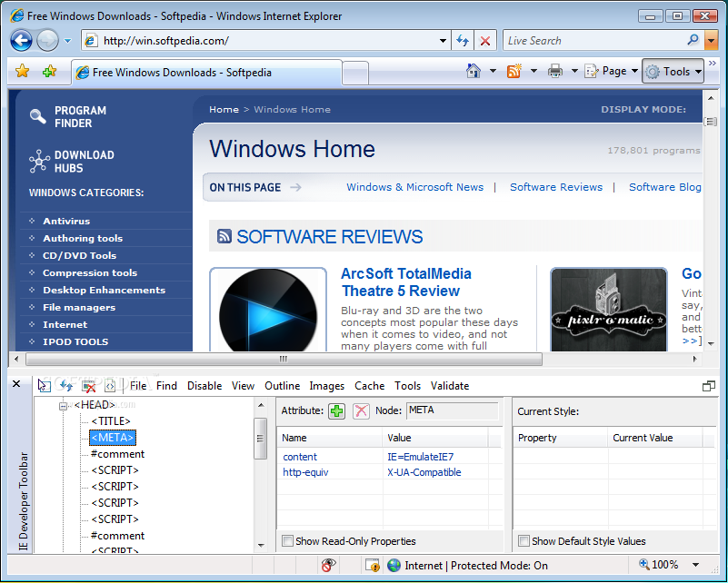Collapse the HEAD node in the DOM tree
Image resolution: width=728 pixels, height=583 pixels.
click(x=63, y=406)
